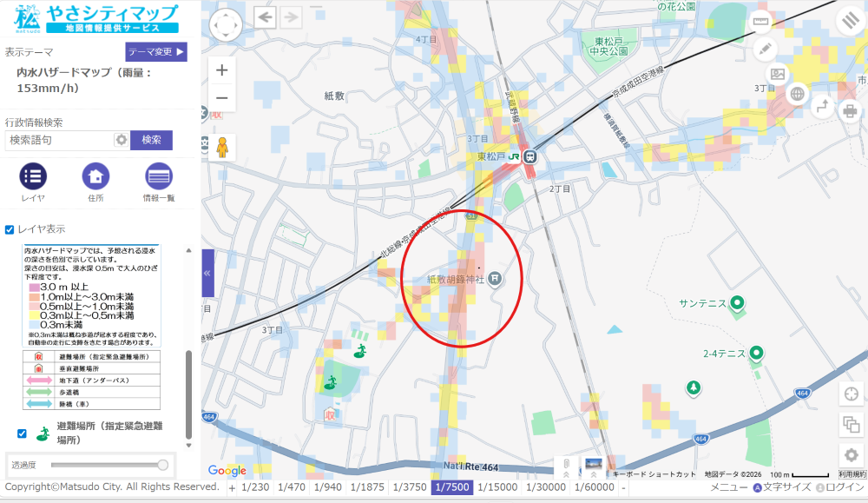Click the current location crosshair icon
This screenshot has width=868, height=503.
coord(852,394)
